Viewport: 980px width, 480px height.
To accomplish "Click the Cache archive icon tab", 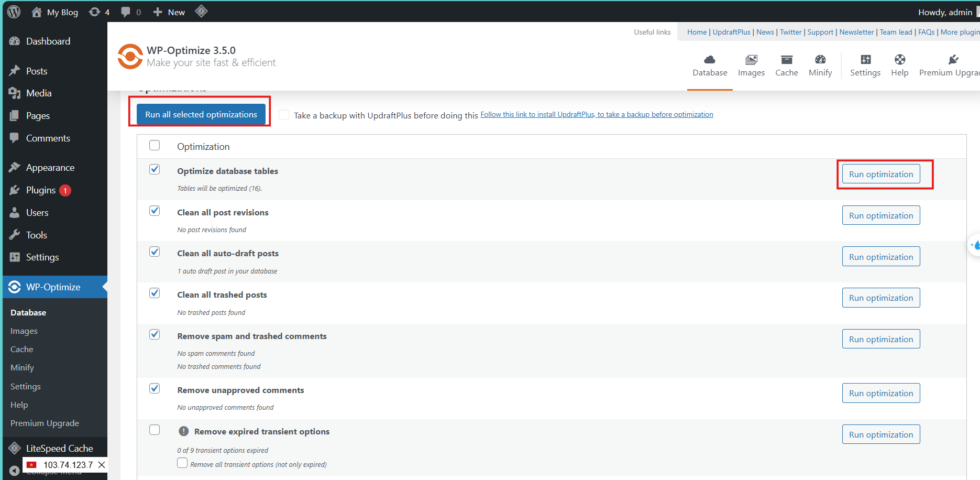I will [x=787, y=59].
